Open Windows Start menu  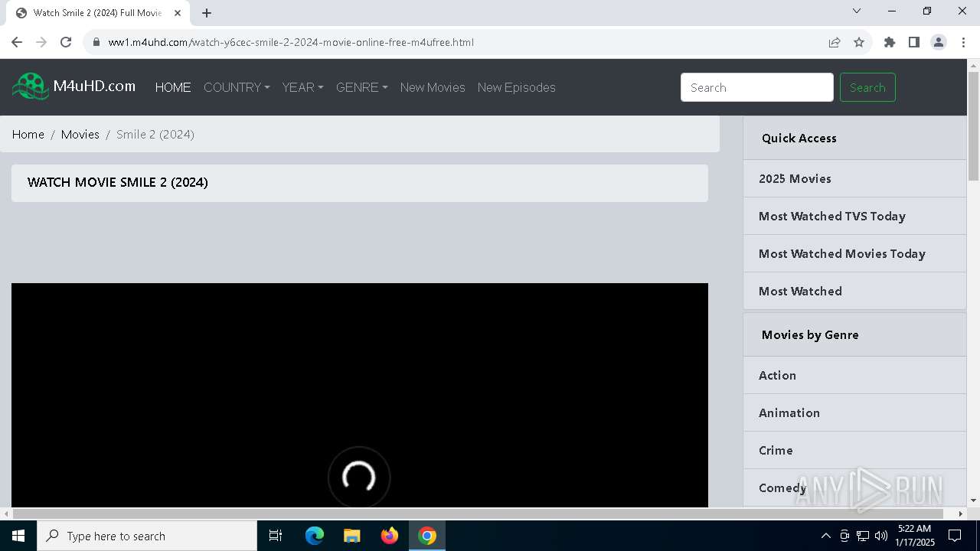click(18, 536)
